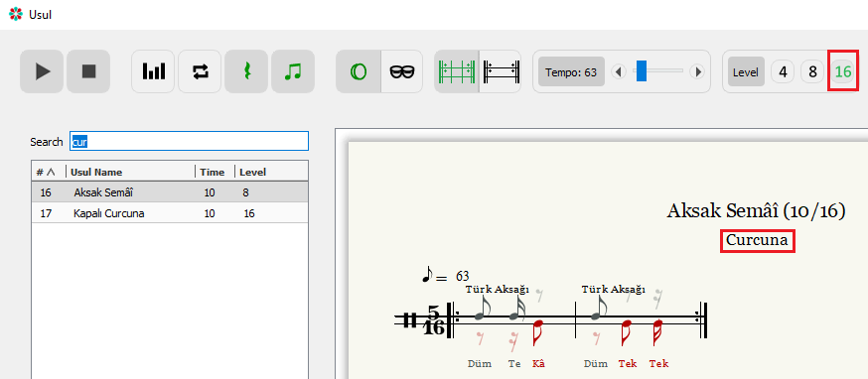Viewport: 868px width, 379px height.
Task: Stop playback with the square Stop button
Action: pyautogui.click(x=88, y=71)
